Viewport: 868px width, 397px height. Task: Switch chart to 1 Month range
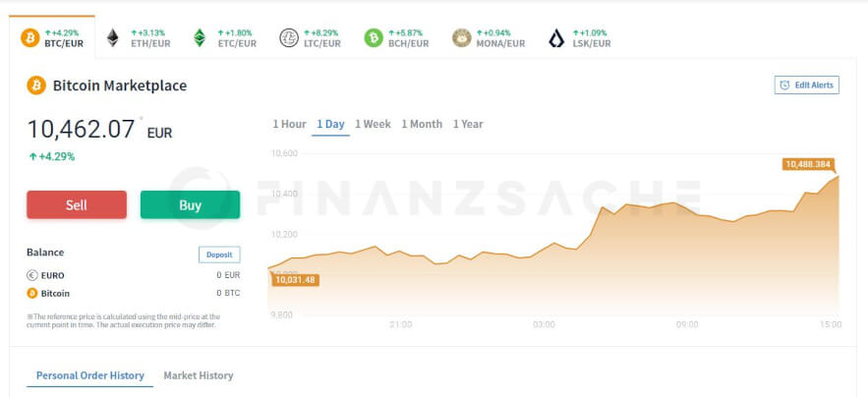tap(422, 124)
